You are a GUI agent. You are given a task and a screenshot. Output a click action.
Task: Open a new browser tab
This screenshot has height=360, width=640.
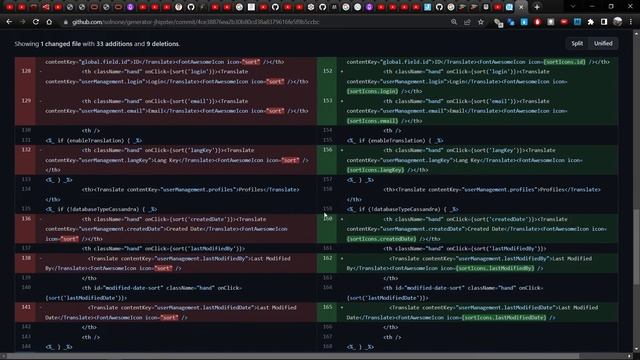point(537,7)
